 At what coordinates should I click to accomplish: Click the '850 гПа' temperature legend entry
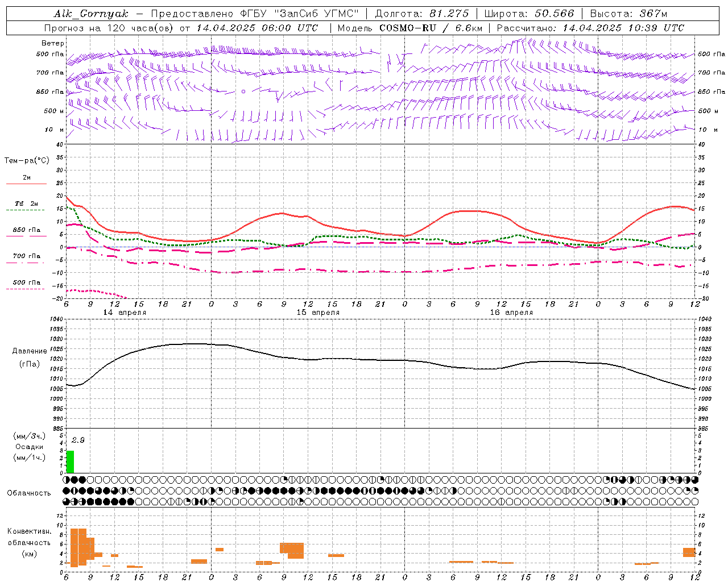(26, 232)
